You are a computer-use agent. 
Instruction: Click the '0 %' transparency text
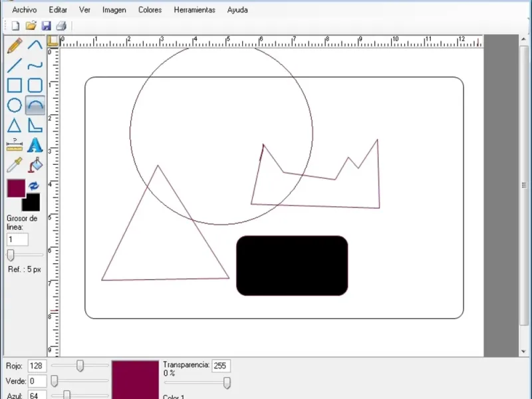tap(169, 373)
